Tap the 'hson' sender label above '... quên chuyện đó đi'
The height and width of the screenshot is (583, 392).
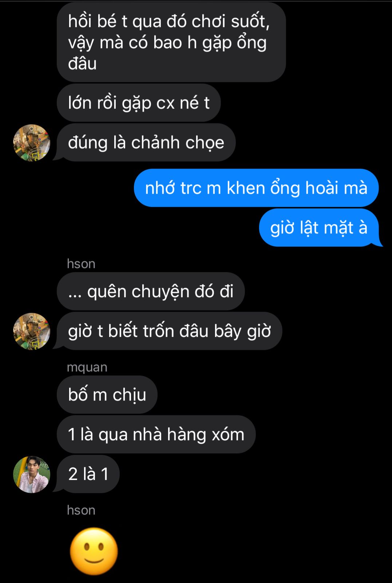[x=81, y=264]
